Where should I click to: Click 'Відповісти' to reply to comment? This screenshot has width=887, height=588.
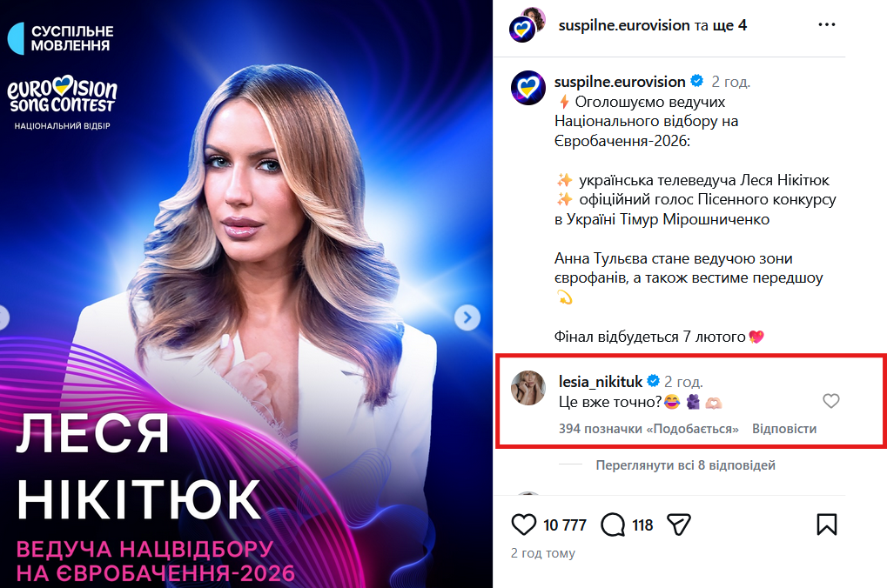click(784, 429)
